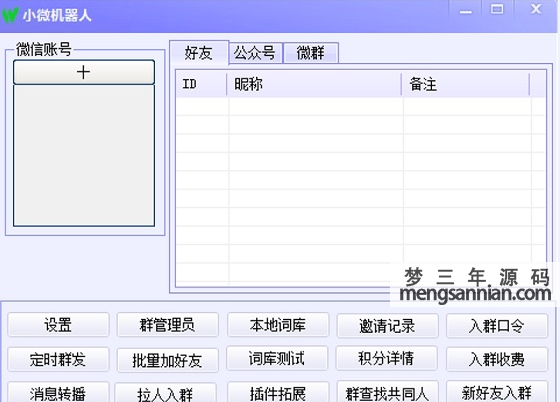Close the 小微机器人 window
The height and width of the screenshot is (402, 560).
tap(536, 9)
